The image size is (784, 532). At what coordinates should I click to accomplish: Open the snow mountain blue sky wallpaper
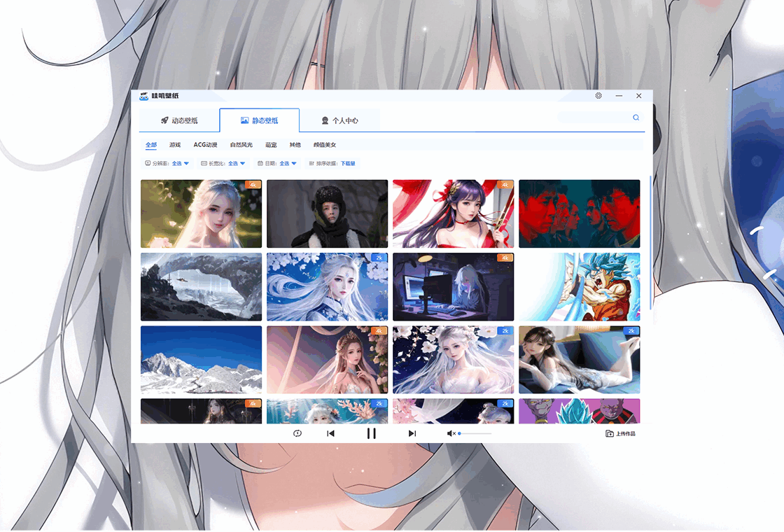click(201, 360)
